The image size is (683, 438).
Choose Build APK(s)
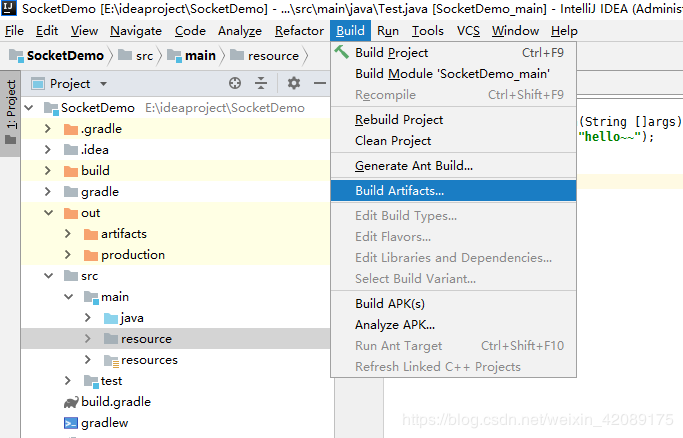tap(453, 303)
